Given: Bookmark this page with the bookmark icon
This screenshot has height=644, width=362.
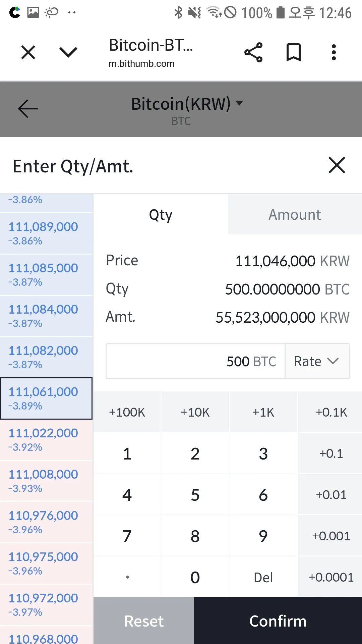Looking at the screenshot, I should [293, 53].
